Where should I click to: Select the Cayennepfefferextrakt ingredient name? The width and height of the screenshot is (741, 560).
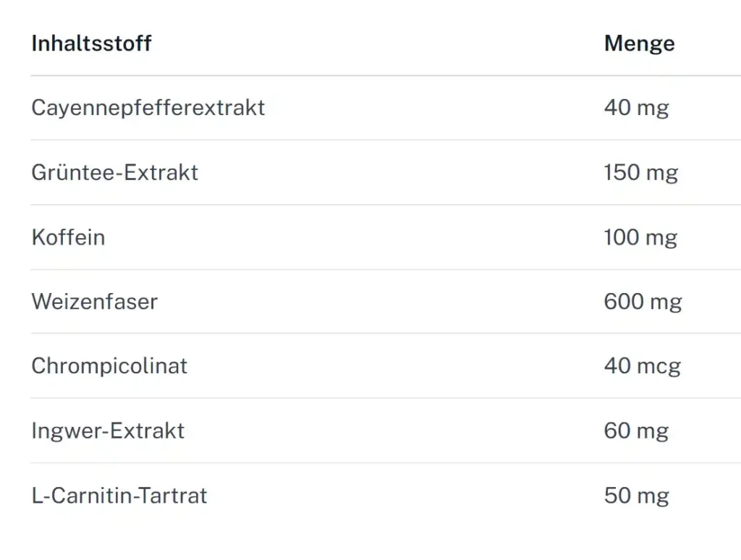point(148,108)
